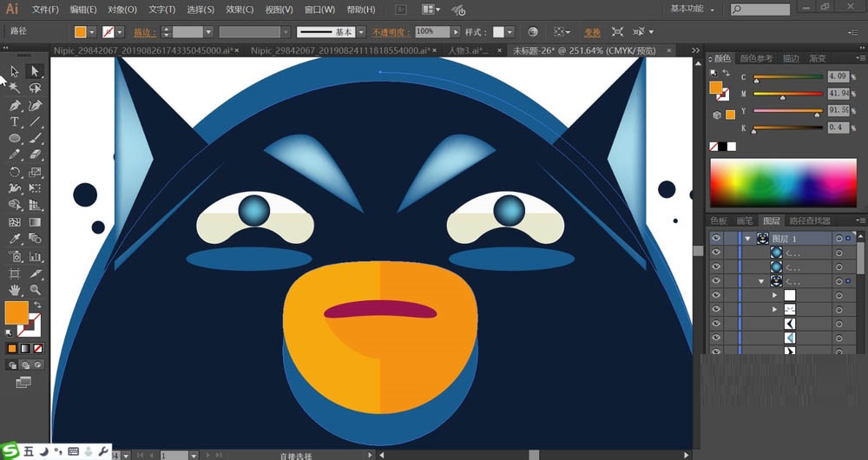Activate the Hand tool

[15, 289]
